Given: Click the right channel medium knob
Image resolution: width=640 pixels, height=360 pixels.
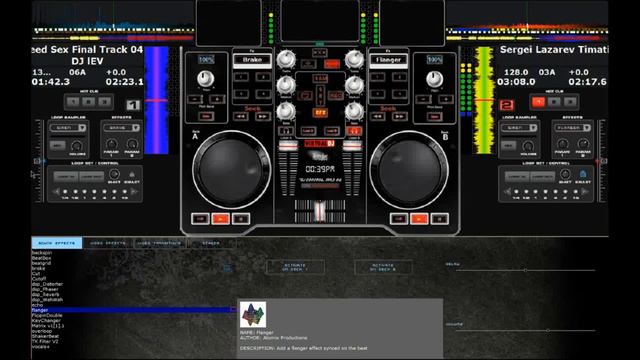Looking at the screenshot, I should click(x=354, y=85).
